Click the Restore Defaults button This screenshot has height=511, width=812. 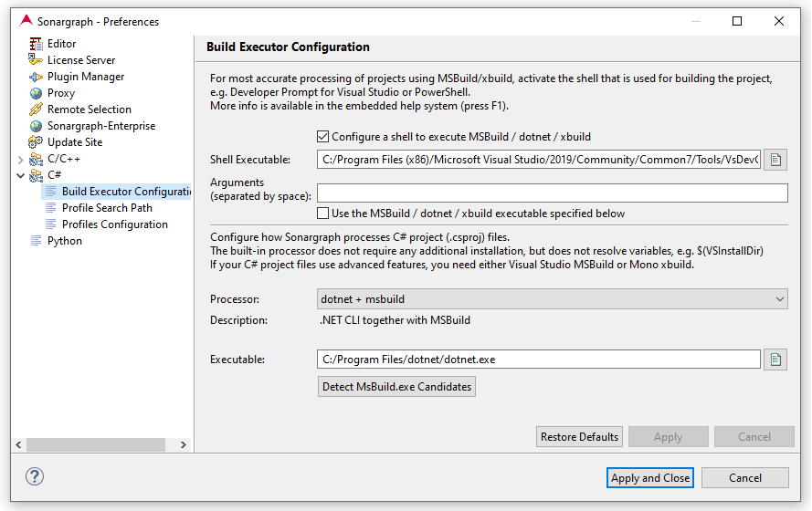579,436
